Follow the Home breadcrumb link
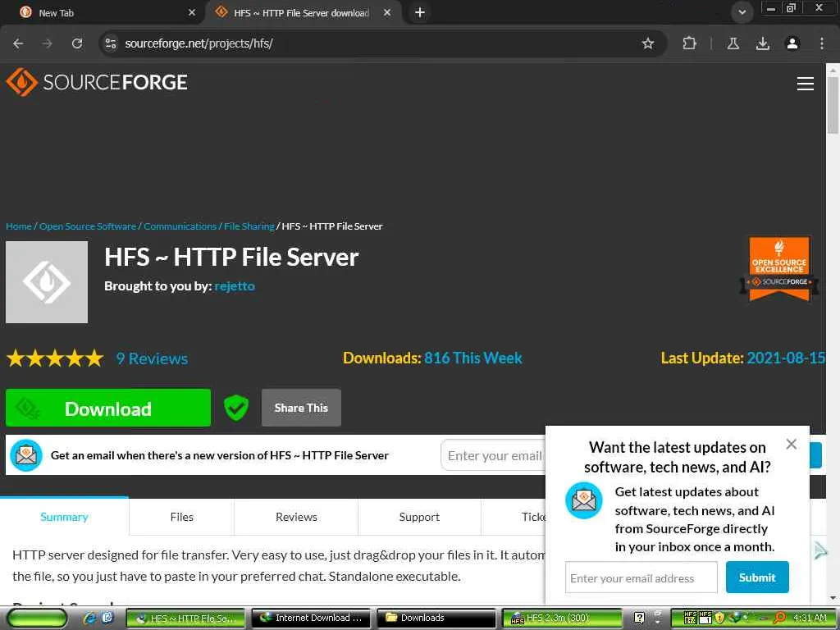The image size is (840, 630). pyautogui.click(x=19, y=226)
